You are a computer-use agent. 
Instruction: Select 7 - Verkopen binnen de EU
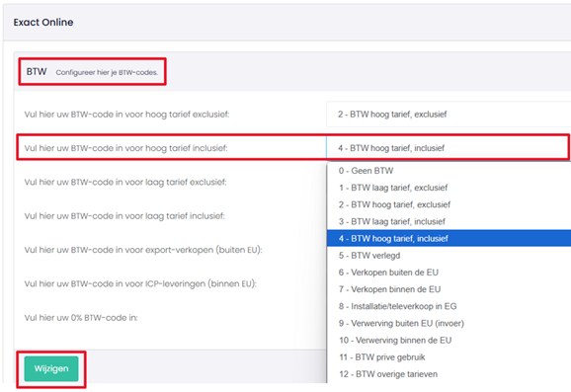pyautogui.click(x=449, y=289)
